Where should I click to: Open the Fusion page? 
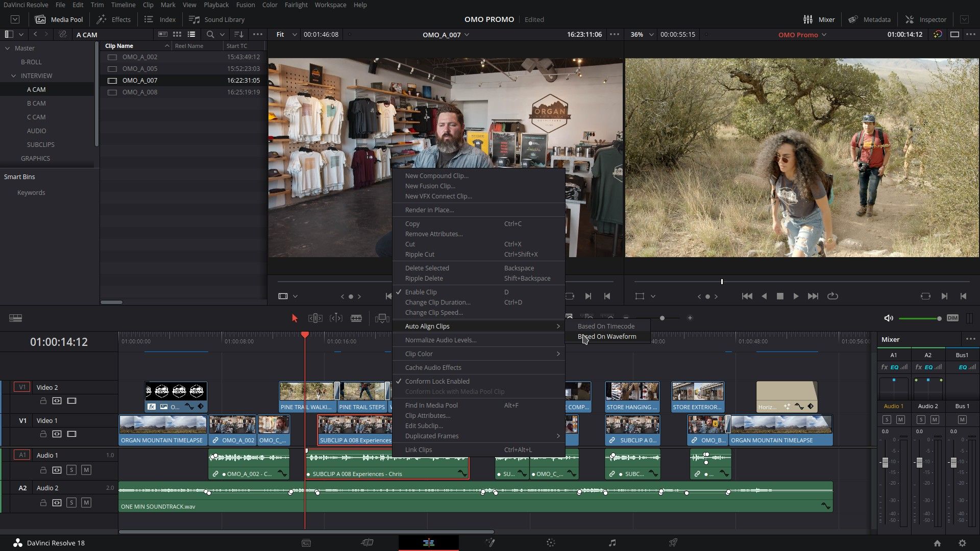(x=490, y=542)
